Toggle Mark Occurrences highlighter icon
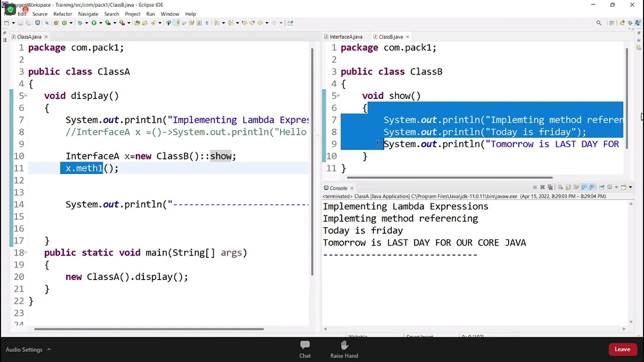 pos(177,23)
